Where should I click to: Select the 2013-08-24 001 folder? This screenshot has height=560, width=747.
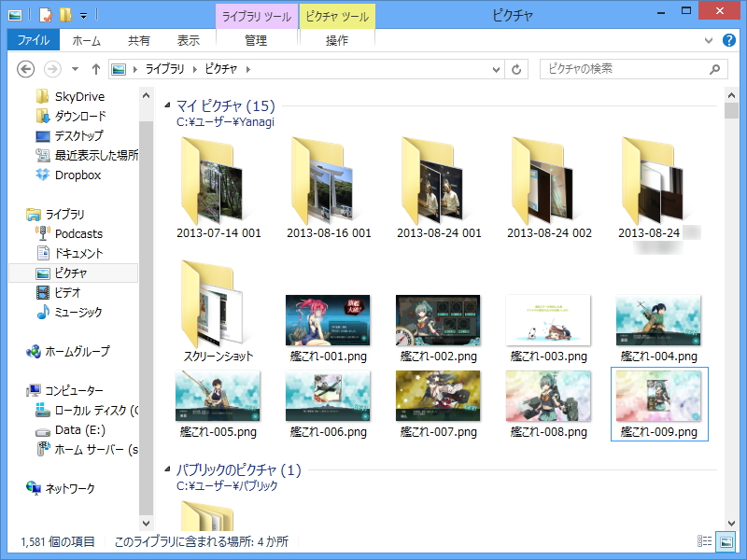click(439, 189)
